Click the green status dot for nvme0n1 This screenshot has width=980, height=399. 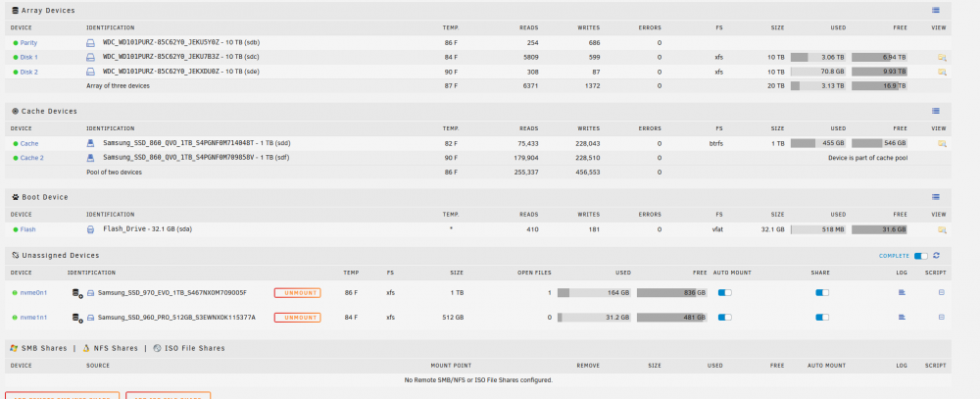[15, 293]
